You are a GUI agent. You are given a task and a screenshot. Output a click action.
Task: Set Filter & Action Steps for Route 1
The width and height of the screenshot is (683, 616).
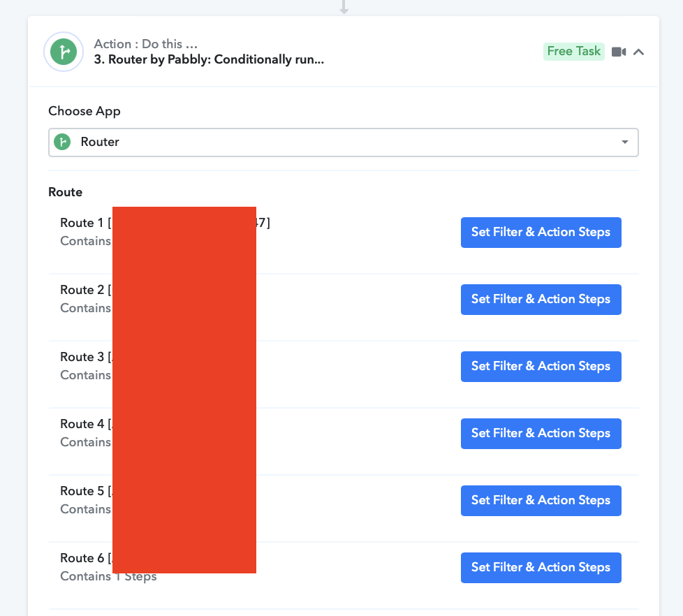[x=541, y=233]
